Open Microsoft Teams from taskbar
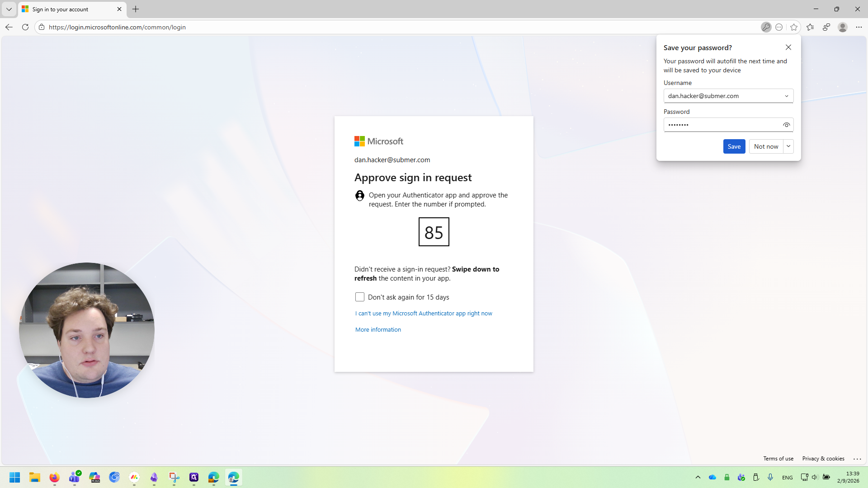This screenshot has width=868, height=488. coord(75,477)
